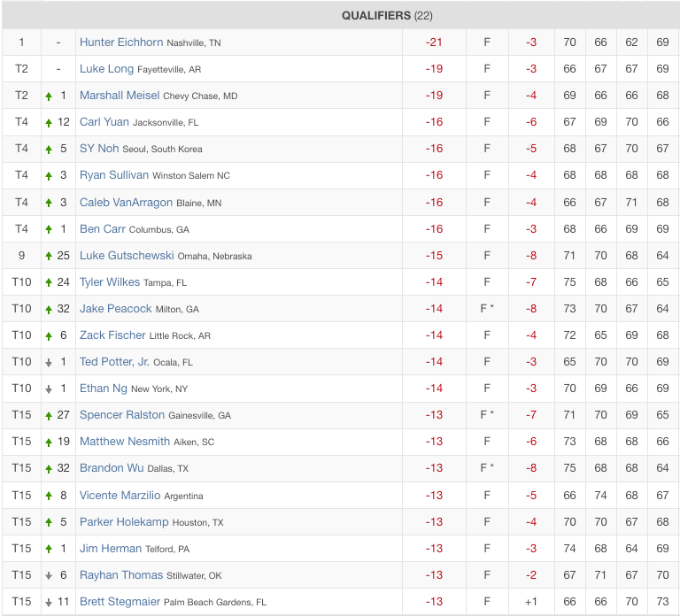Click the Spencer Ralston name link
Viewport: 680px width, 616px height.
tap(122, 414)
